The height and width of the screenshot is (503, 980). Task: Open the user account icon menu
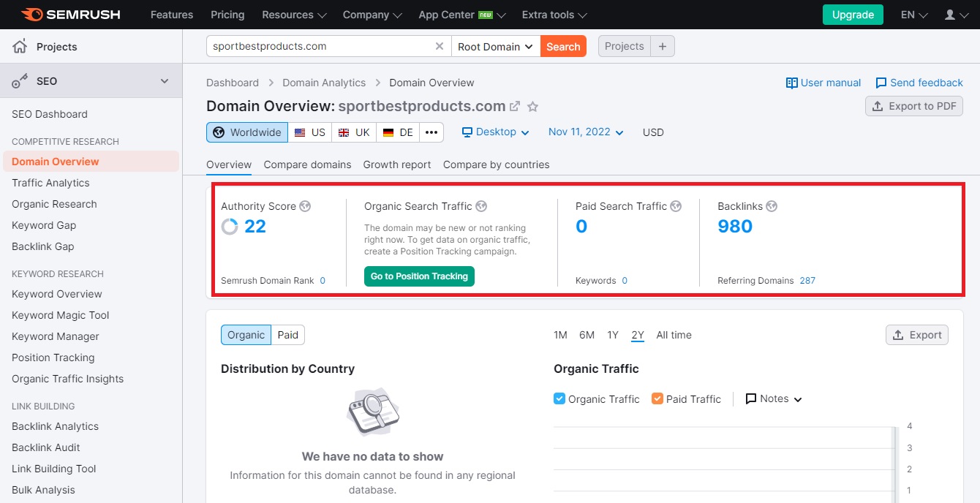[x=956, y=15]
